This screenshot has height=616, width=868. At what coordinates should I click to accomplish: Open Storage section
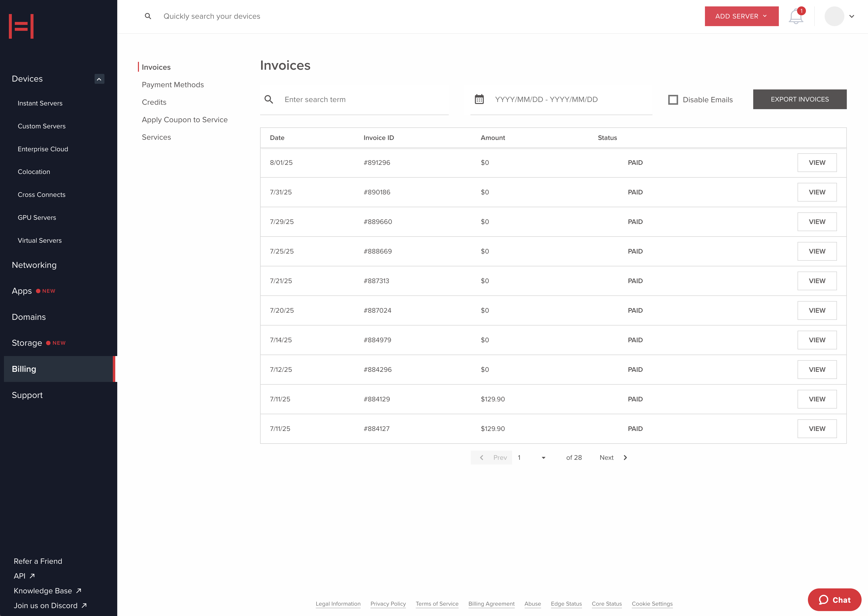(x=27, y=343)
